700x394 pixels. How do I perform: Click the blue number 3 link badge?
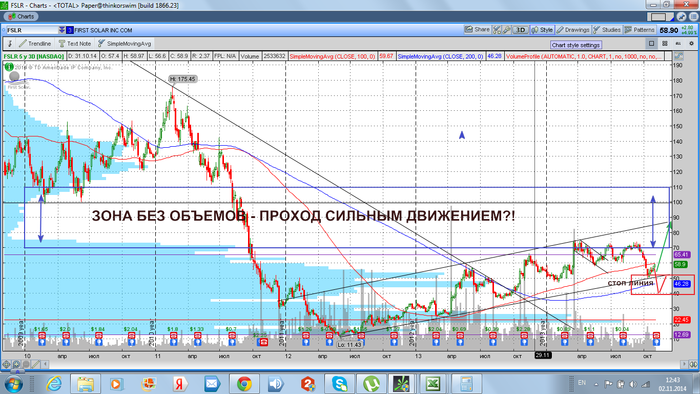(70, 30)
